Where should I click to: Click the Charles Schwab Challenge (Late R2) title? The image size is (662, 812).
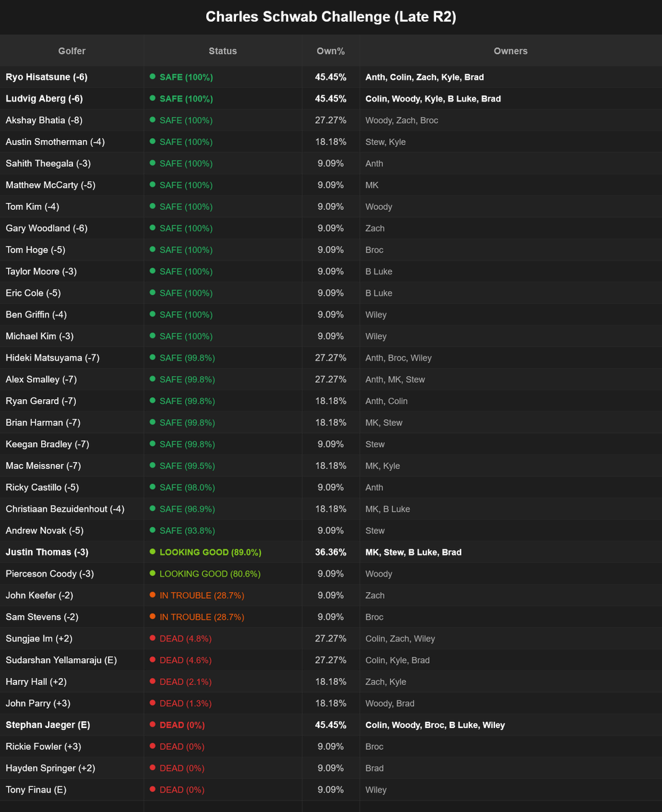[331, 17]
